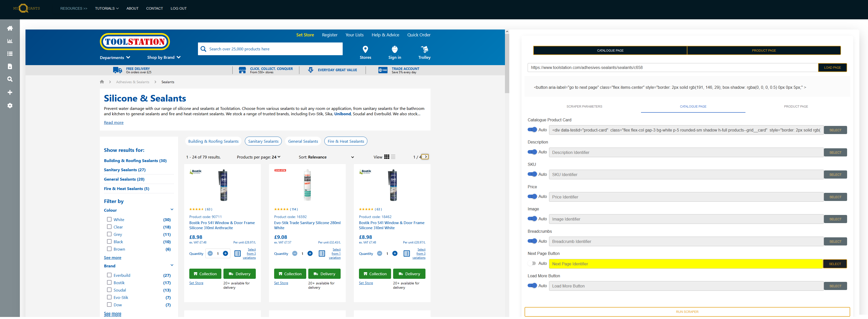This screenshot has width=868, height=319.
Task: Switch to grid view icon
Action: (x=386, y=157)
